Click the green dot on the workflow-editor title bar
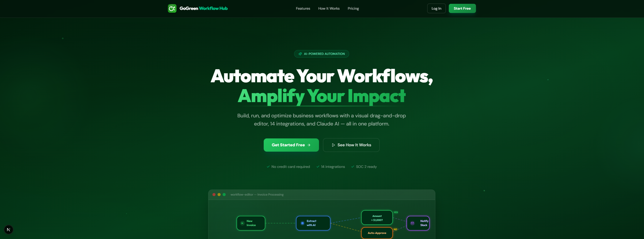 coord(224,194)
